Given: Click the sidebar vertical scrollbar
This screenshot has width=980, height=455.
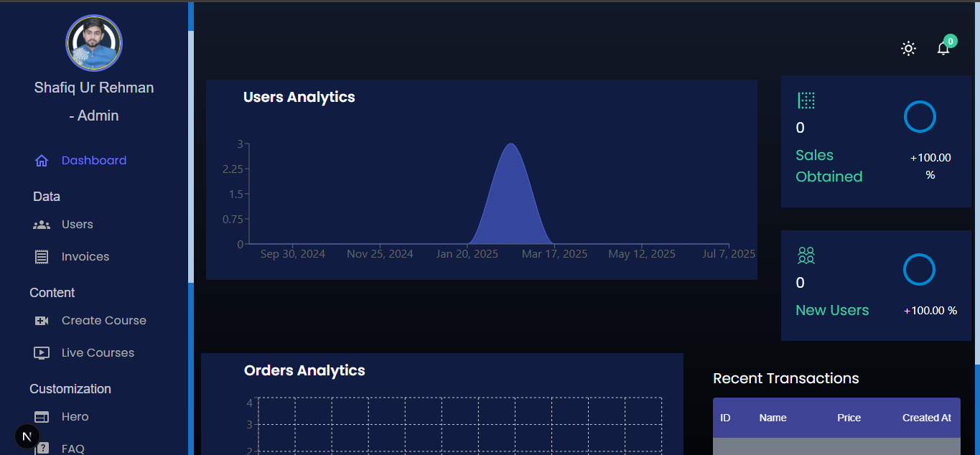Looking at the screenshot, I should point(191,156).
